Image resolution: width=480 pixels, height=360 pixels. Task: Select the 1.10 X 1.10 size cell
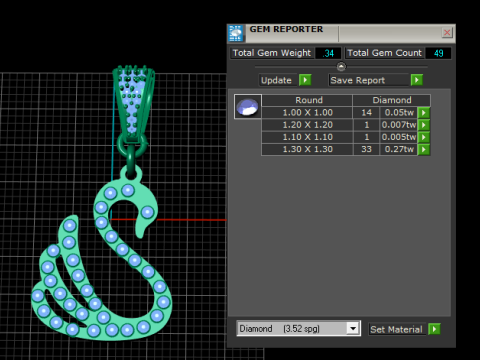(x=307, y=137)
